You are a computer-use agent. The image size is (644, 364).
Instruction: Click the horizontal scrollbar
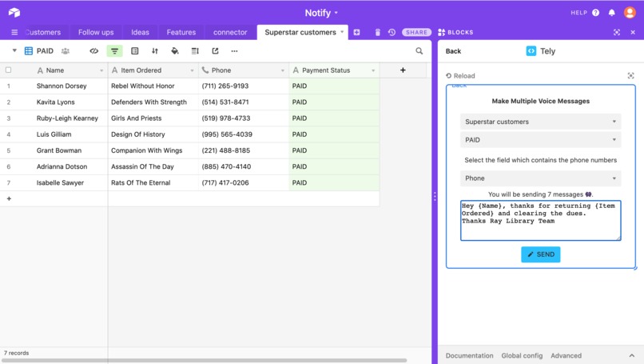click(204, 360)
